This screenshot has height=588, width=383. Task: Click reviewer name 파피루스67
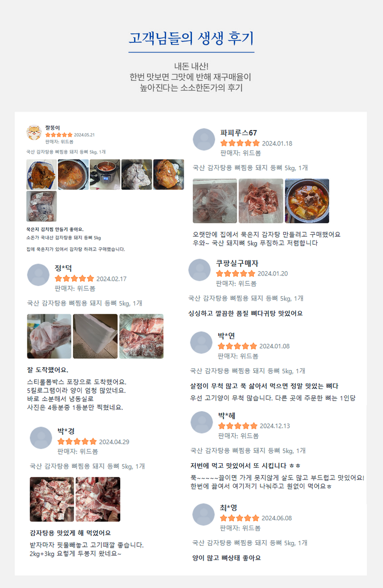[238, 133]
